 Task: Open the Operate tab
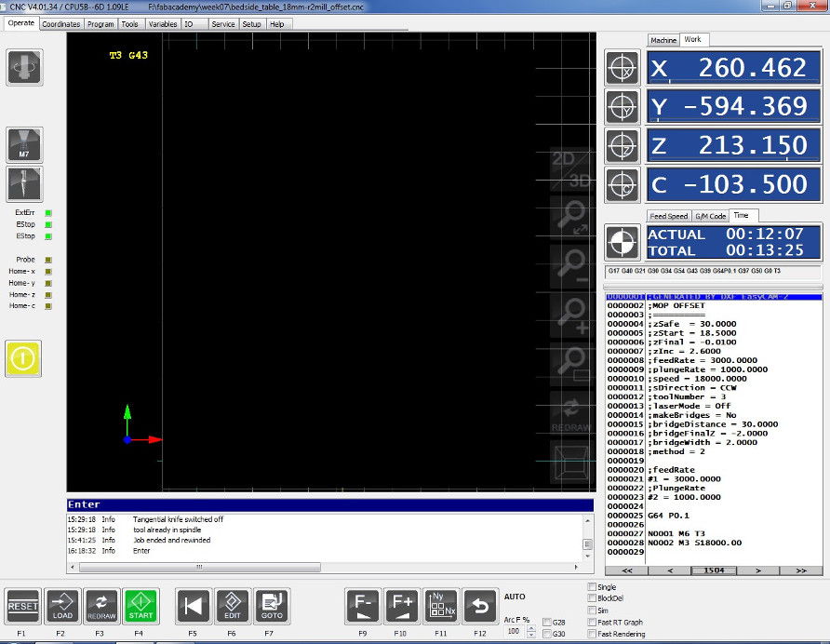(21, 23)
